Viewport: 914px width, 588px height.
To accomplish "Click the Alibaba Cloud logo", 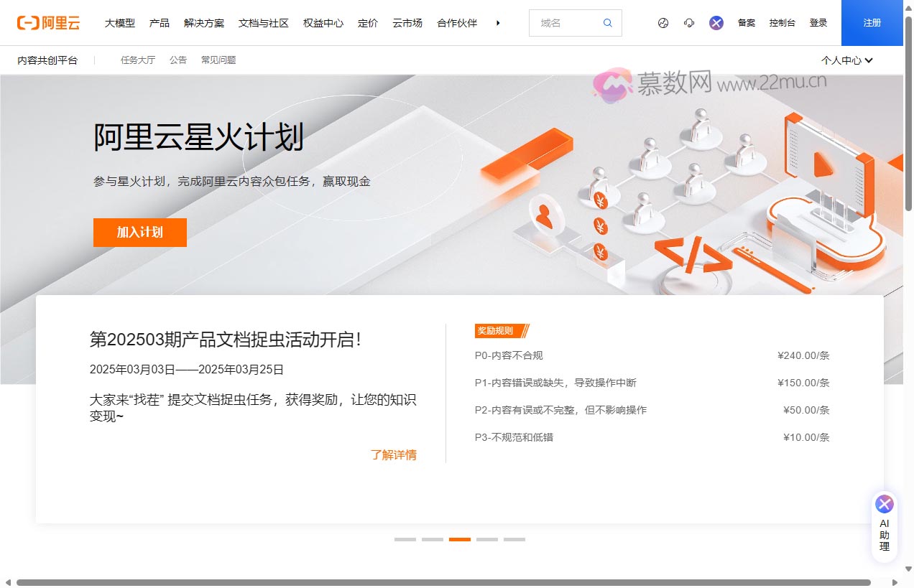I will tap(49, 23).
